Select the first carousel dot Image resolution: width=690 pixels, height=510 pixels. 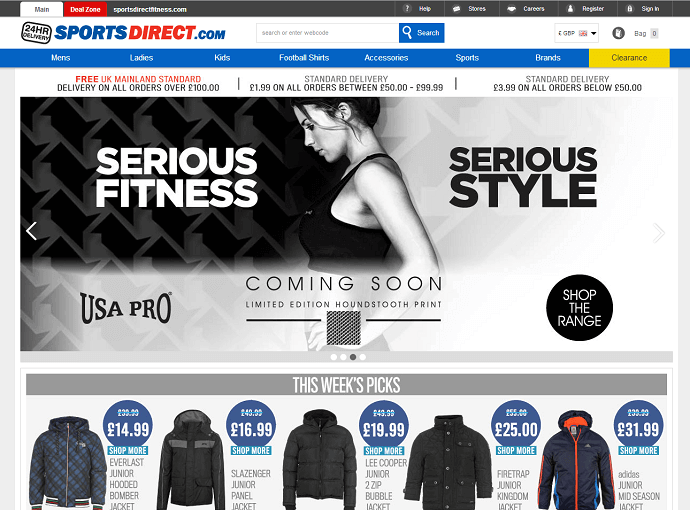pyautogui.click(x=334, y=357)
